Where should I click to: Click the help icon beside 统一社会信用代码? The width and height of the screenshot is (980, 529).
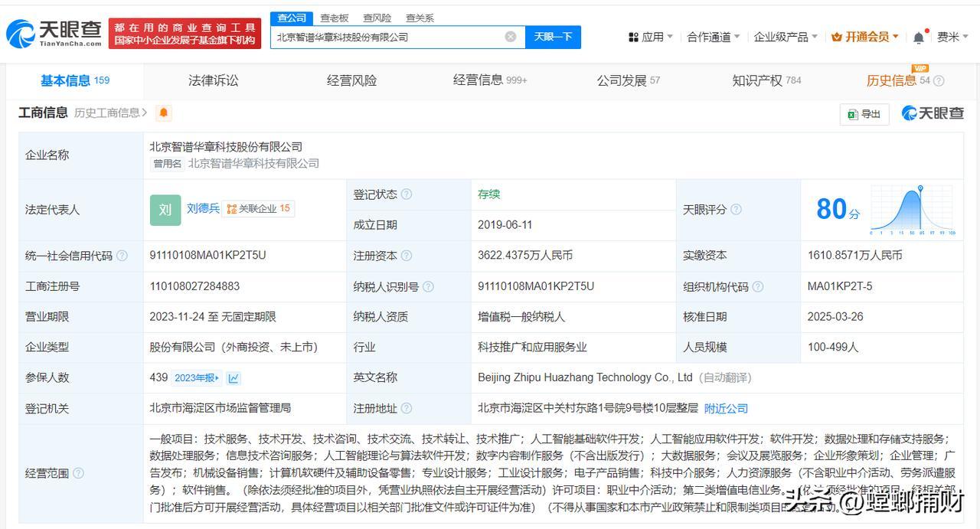tap(122, 256)
